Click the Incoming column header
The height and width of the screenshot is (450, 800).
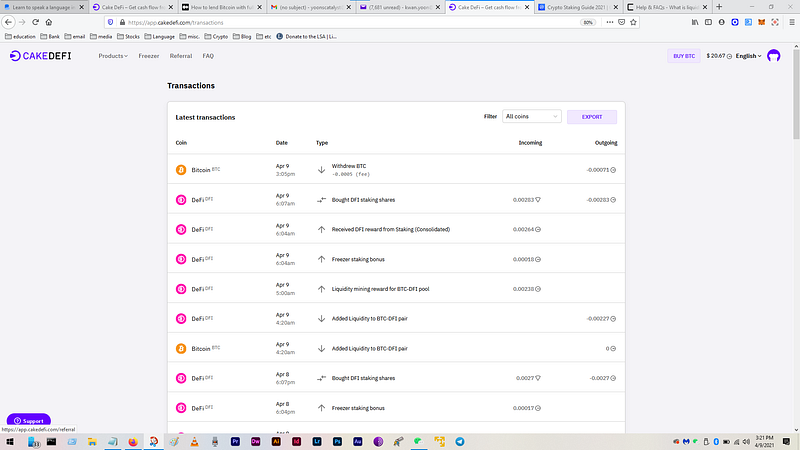tap(530, 143)
